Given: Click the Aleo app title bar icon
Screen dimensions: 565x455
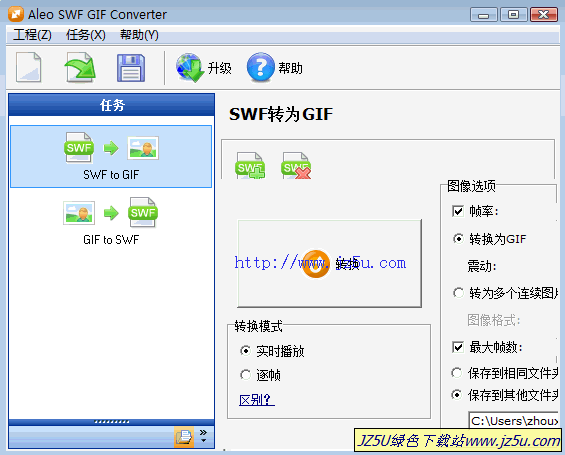Looking at the screenshot, I should pos(16,14).
